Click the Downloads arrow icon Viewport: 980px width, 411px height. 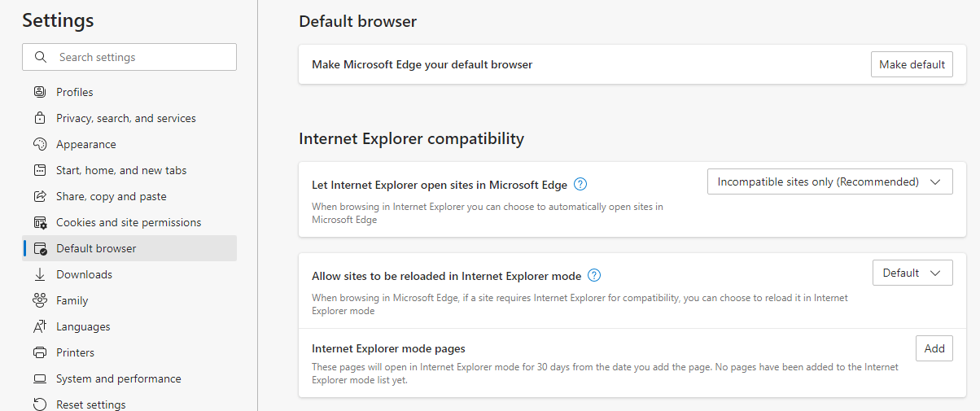point(39,274)
